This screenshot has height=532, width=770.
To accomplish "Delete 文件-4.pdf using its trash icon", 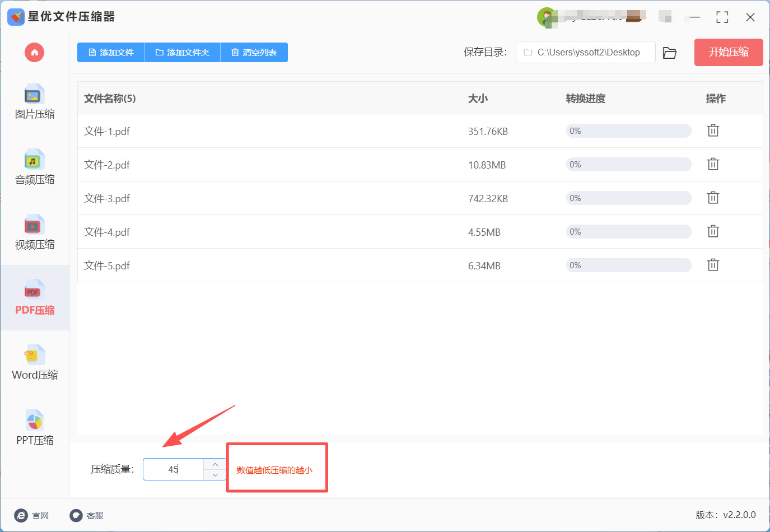I will [x=713, y=231].
